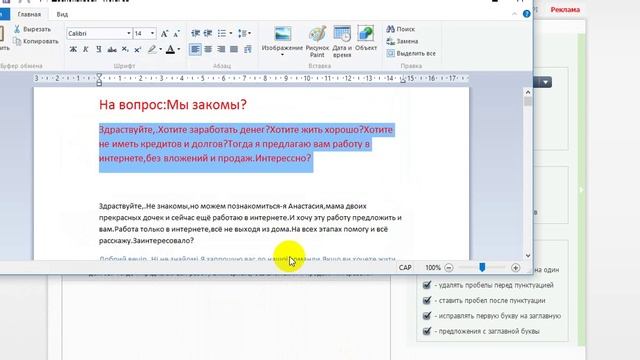Toggle 'исправлять первую букву на заглавную' checkbox
Image resolution: width=640 pixels, height=360 pixels.
click(427, 316)
